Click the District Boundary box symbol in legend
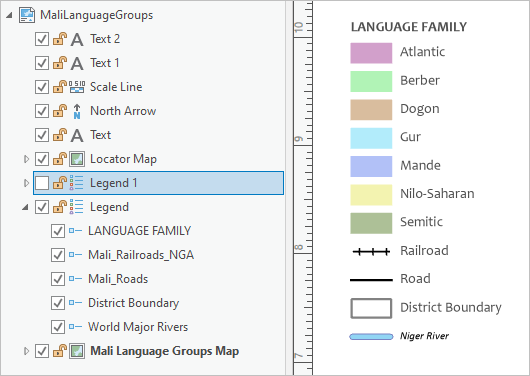530x376 pixels. tap(371, 308)
